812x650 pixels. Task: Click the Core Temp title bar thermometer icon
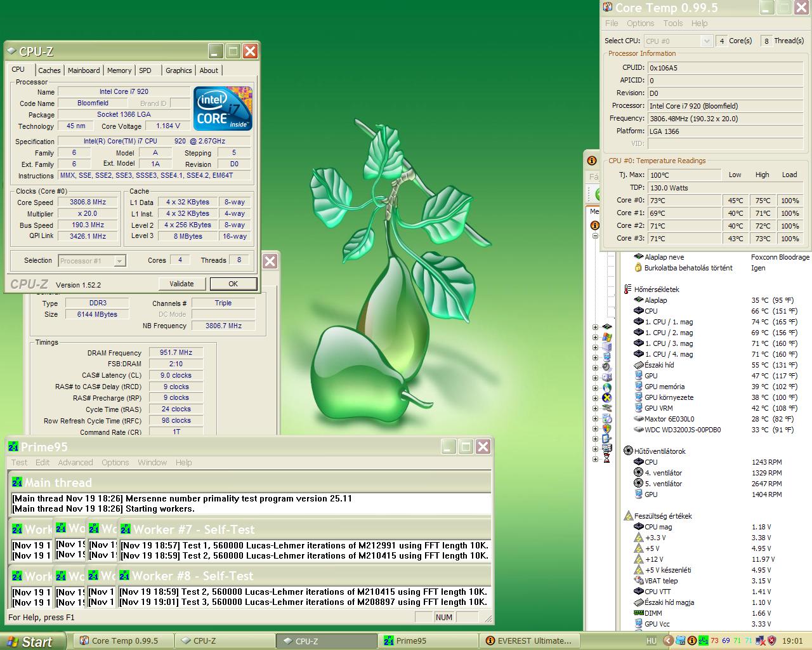pos(607,8)
